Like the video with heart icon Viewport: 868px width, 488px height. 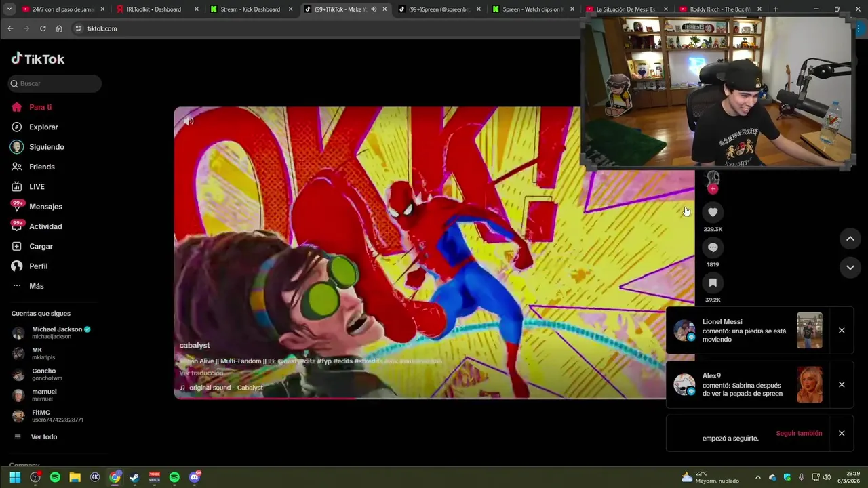(713, 212)
